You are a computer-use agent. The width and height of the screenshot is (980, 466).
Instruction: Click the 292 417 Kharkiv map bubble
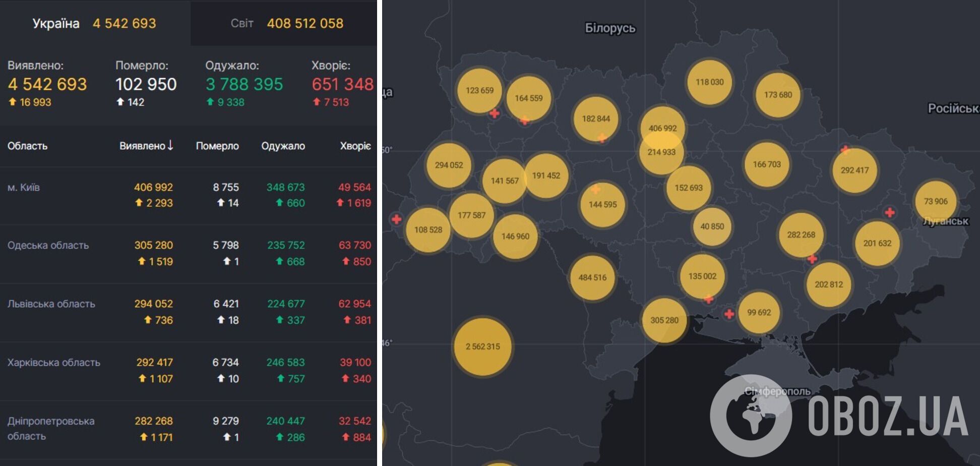pyautogui.click(x=854, y=170)
